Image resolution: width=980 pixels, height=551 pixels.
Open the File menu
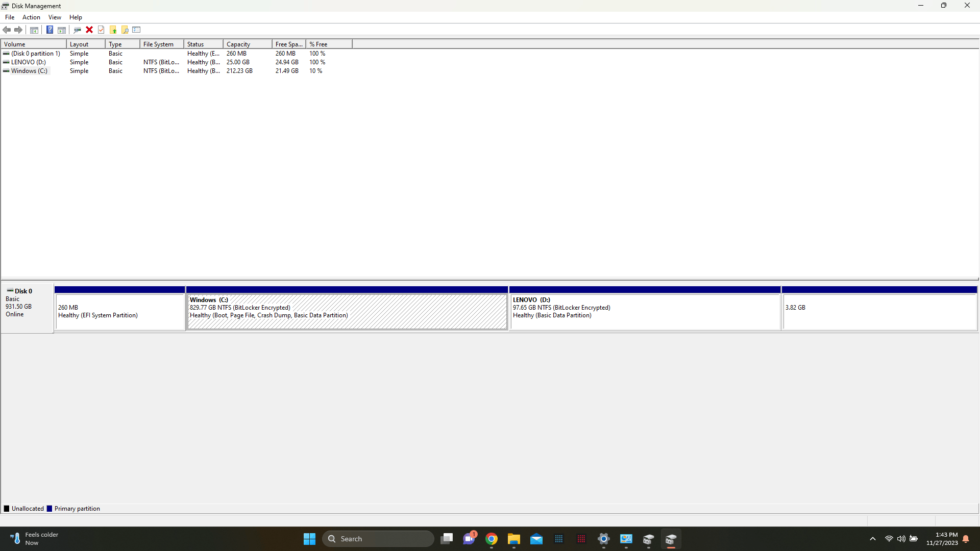coord(10,17)
